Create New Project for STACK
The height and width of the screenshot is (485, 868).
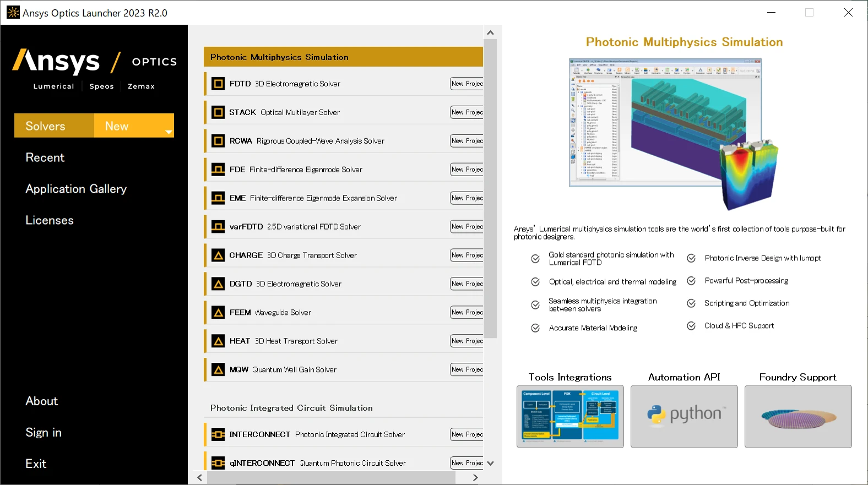pyautogui.click(x=466, y=112)
